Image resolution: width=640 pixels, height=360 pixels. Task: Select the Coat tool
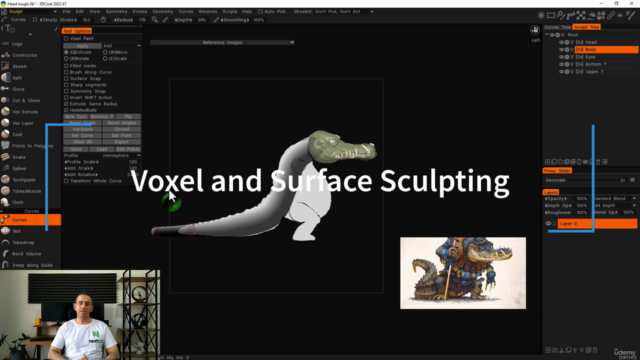pos(17,134)
